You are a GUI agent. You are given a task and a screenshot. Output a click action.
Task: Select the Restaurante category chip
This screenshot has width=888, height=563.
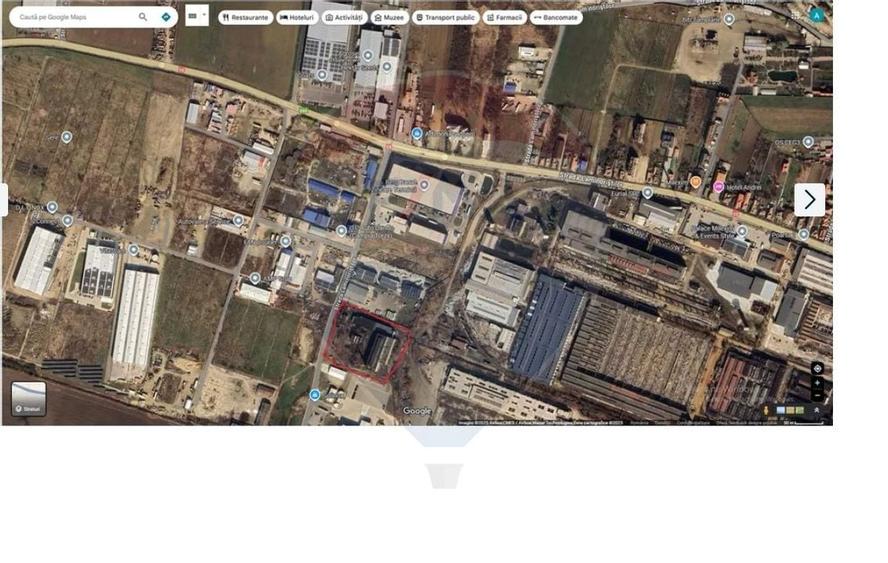(x=245, y=18)
